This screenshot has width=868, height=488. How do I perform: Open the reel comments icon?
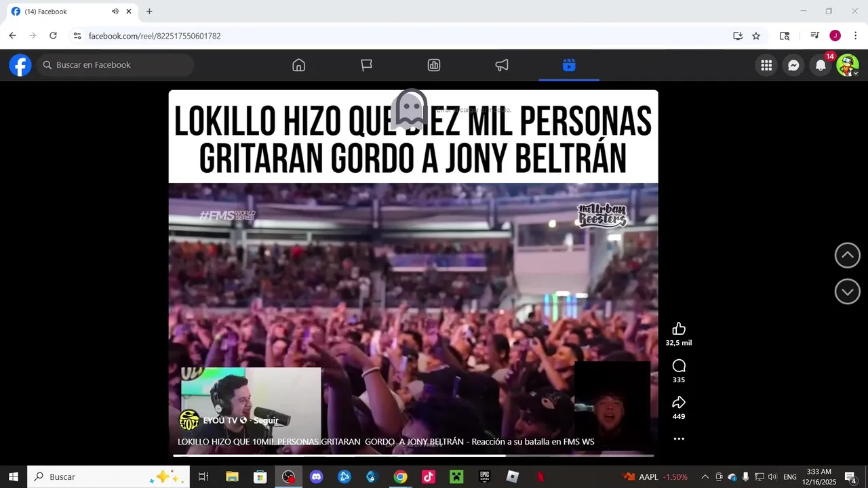[x=679, y=366]
